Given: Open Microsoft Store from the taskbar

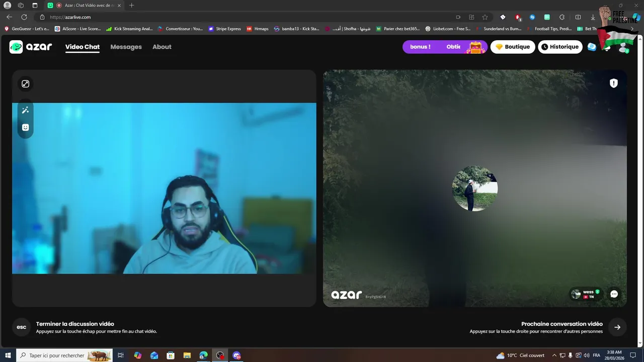Looking at the screenshot, I should (171, 355).
